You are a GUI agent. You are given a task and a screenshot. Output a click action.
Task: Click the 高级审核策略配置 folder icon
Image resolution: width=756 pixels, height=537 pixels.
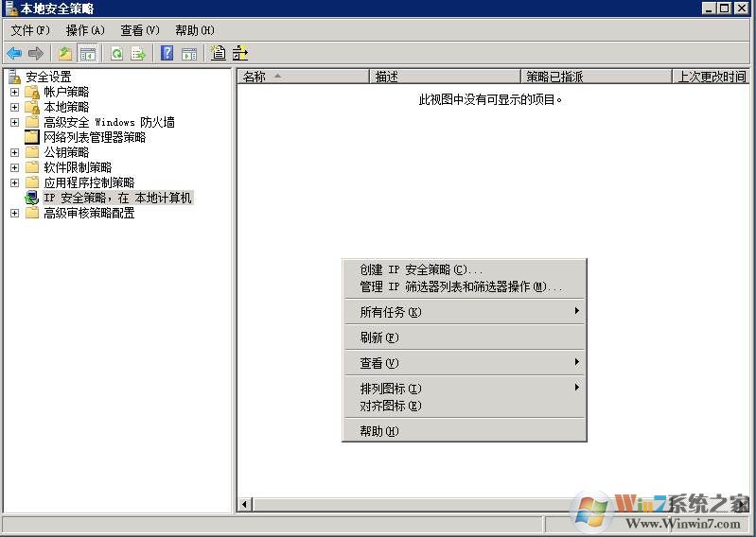pos(32,213)
